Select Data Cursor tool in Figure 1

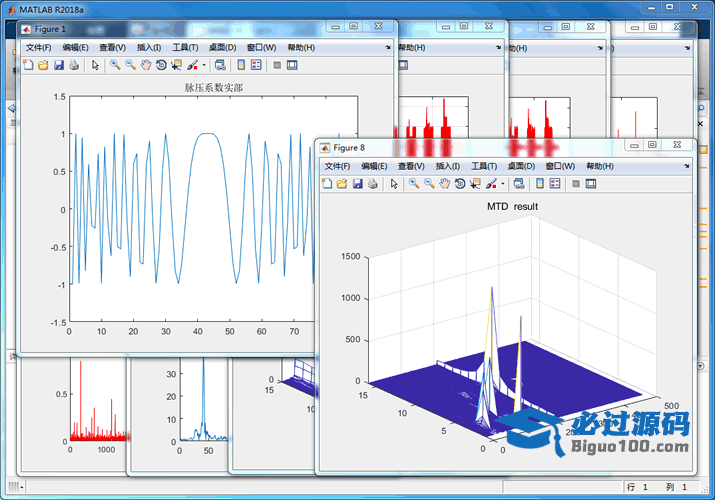click(176, 65)
